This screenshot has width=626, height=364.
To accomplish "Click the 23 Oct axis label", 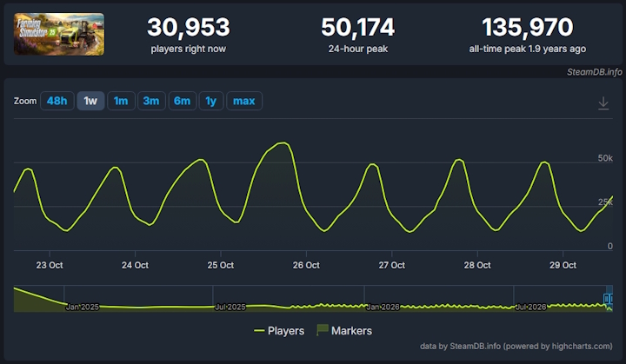I will (x=50, y=265).
